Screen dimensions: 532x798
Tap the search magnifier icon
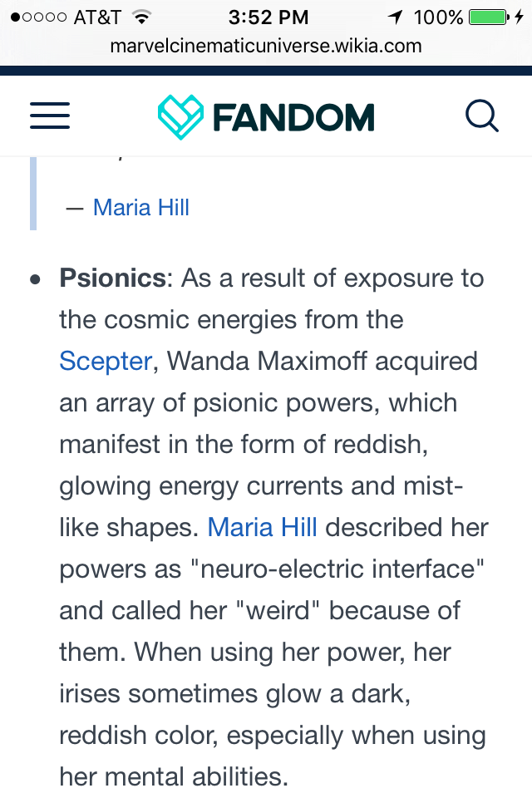[481, 116]
